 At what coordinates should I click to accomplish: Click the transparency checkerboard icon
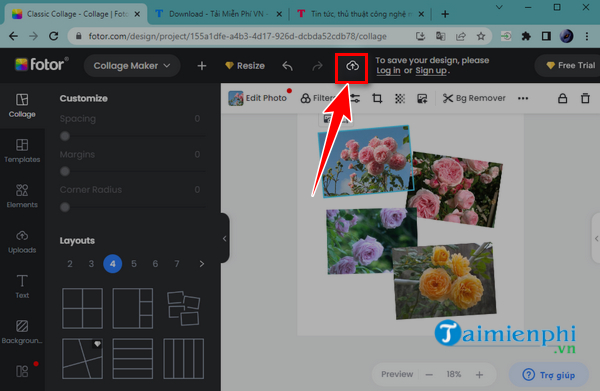coord(400,98)
